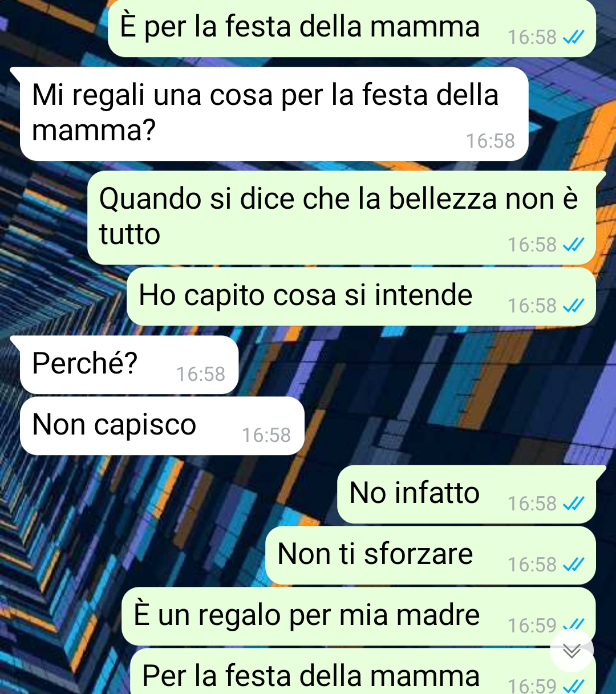
Task: Tap read ticks on "Ho capito cosa si intende"
Action: pos(573,306)
